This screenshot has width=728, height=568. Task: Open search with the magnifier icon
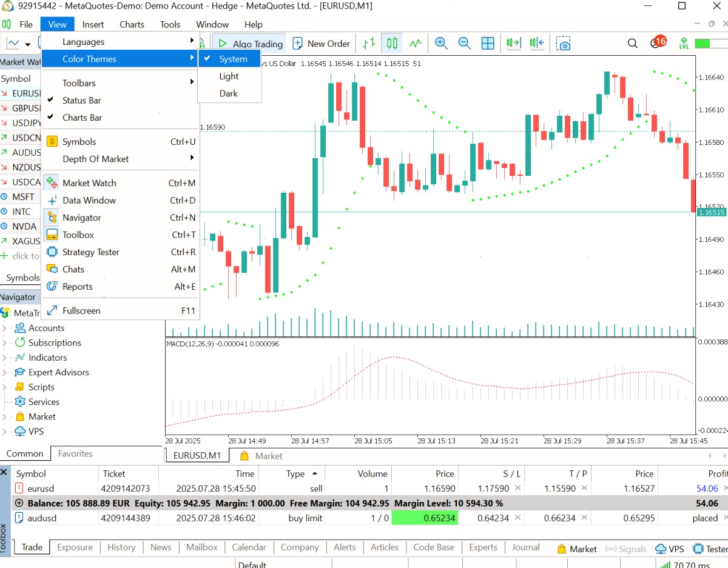[x=633, y=44]
